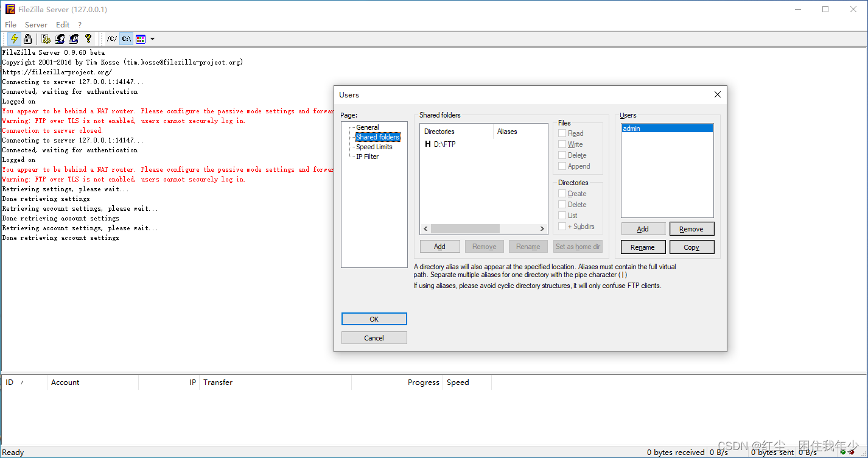Click Rename under Users list

click(643, 247)
